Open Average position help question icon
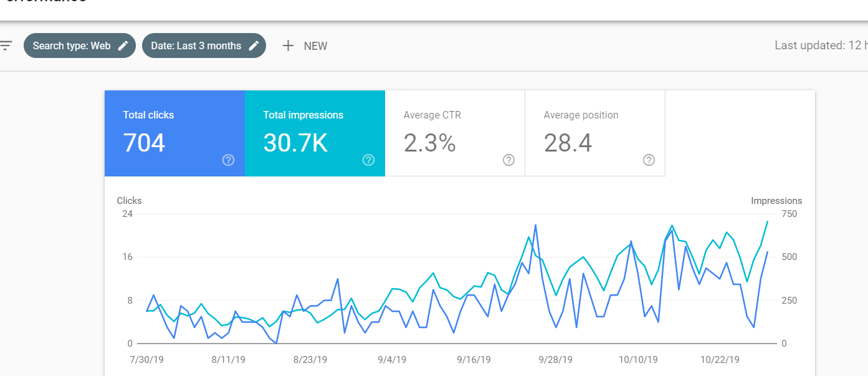868x376 pixels. point(649,160)
